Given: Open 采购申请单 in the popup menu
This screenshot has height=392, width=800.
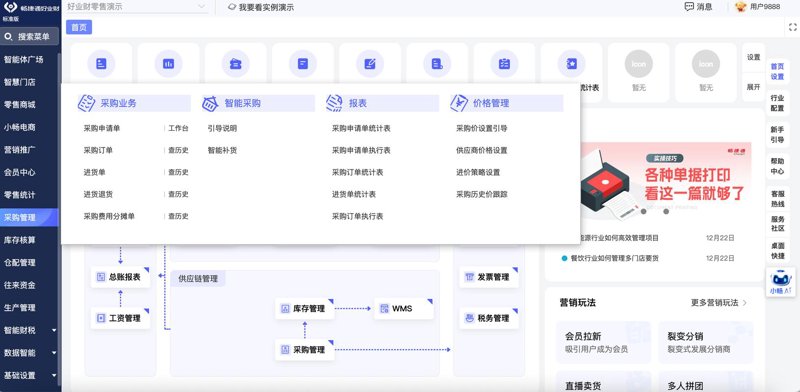Looking at the screenshot, I should point(102,129).
